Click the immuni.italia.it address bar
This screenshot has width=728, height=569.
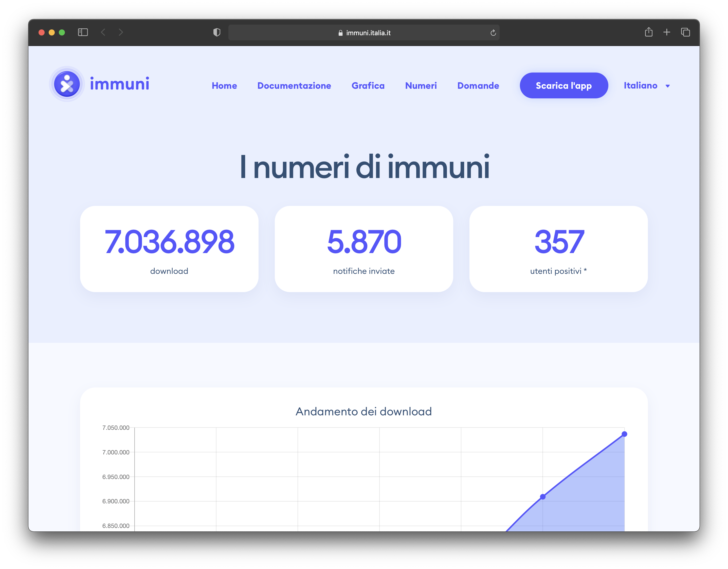(364, 33)
